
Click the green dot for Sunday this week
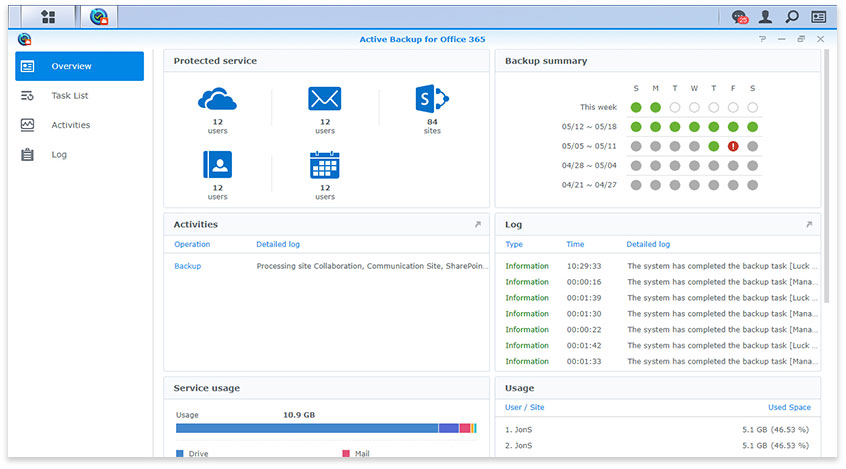point(636,107)
